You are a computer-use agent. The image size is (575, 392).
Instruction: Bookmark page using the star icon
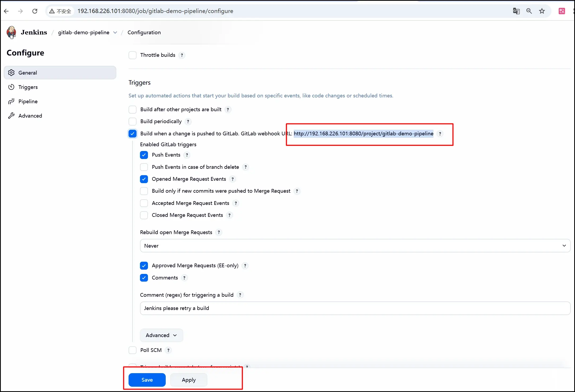click(x=542, y=11)
